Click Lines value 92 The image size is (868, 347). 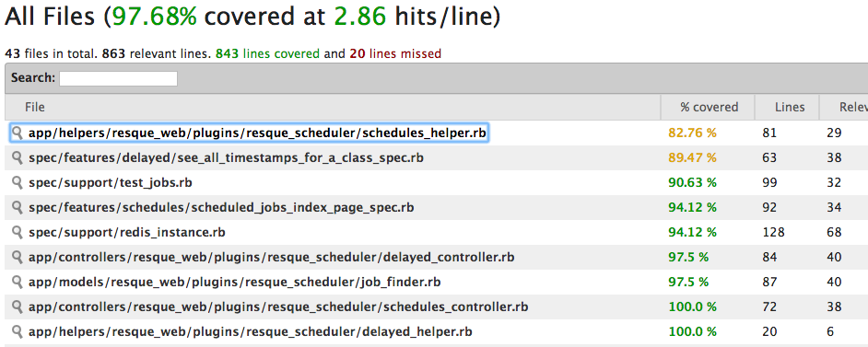point(768,207)
